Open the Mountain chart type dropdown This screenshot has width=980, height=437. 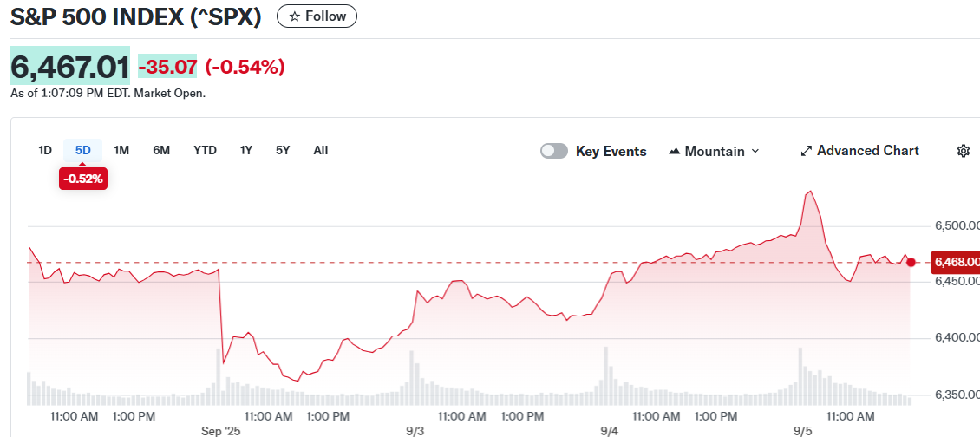point(714,151)
